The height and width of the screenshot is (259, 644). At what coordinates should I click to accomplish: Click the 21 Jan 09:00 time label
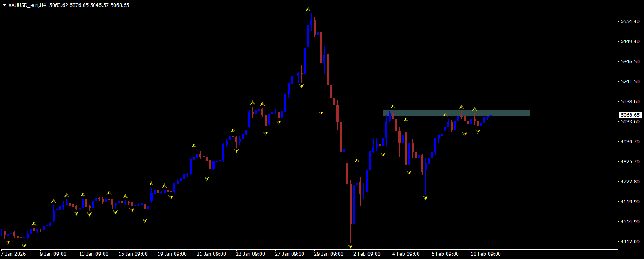point(211,254)
